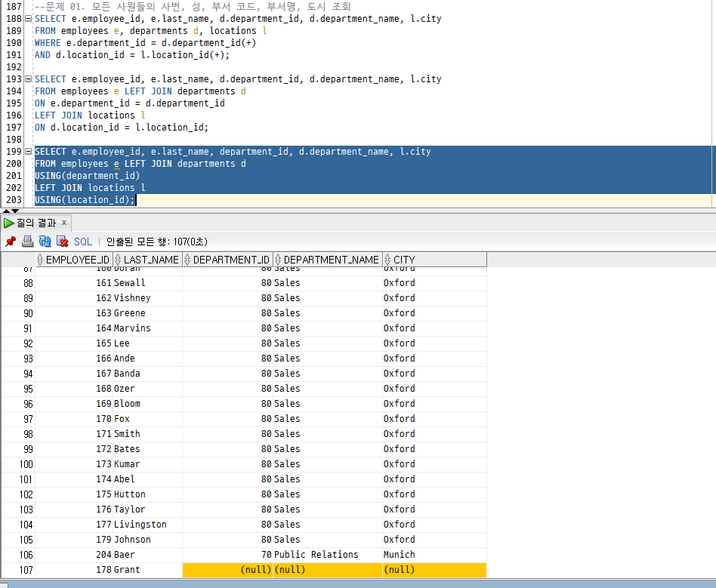
Task: Click employee ID 204 cell
Action: point(74,554)
